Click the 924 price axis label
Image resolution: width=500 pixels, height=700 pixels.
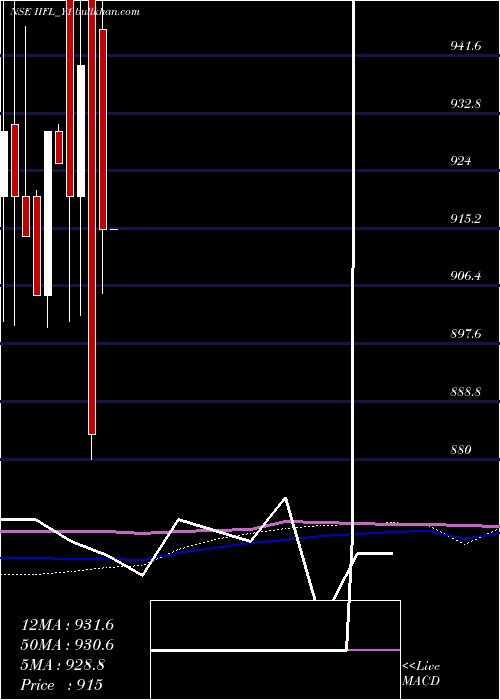(461, 161)
